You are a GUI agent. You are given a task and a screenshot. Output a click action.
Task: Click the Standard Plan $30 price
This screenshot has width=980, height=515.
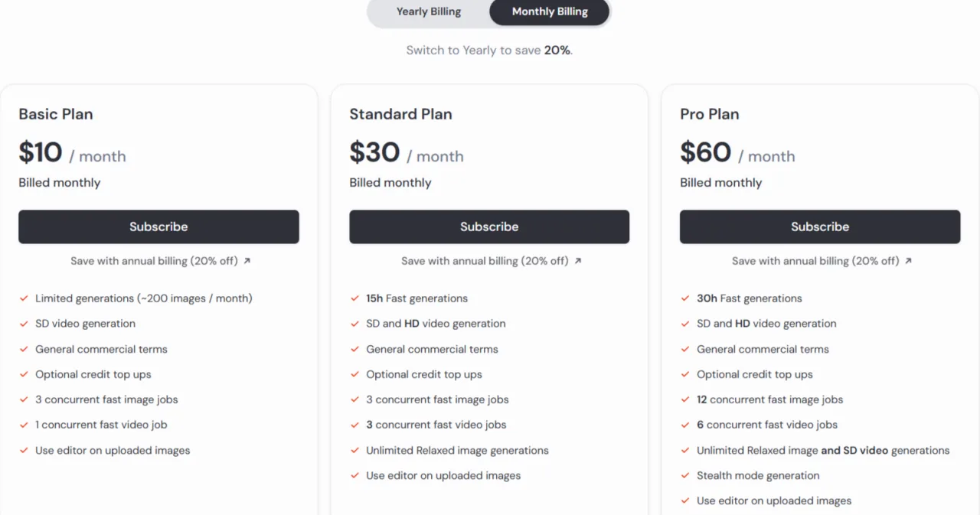[x=374, y=153]
